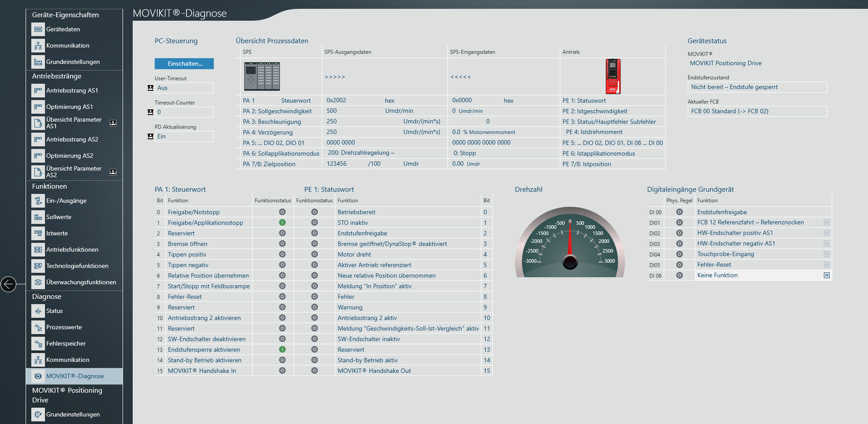The height and width of the screenshot is (424, 868).
Task: Toggle Freigabe/Applikationsstopp bit 1 indicator
Action: 282,222
